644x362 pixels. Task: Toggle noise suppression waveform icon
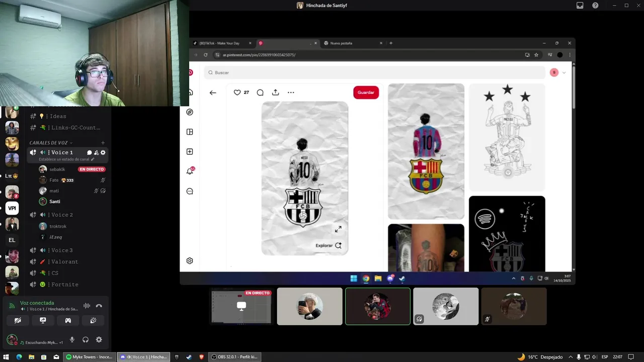pyautogui.click(x=87, y=306)
